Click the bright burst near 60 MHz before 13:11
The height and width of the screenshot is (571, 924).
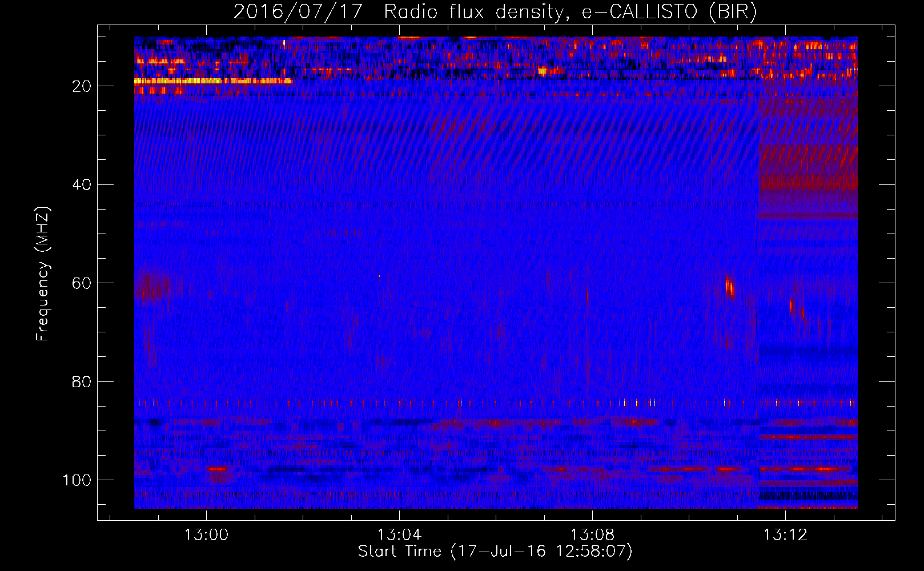(x=729, y=285)
